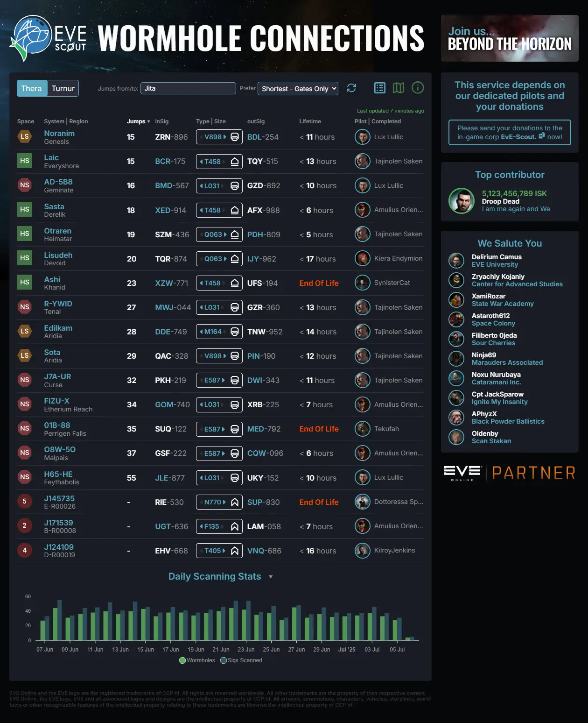Viewport: 588px width, 723px height.
Task: Click End Of Life text for 01B-88
Action: pos(319,429)
